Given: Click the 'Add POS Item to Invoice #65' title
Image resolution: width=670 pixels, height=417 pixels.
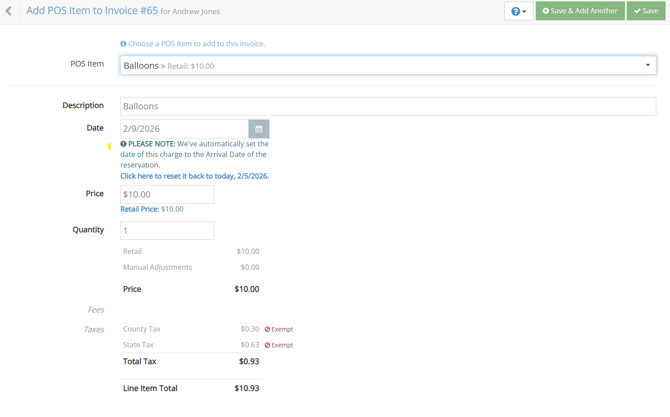Looking at the screenshot, I should point(92,11).
